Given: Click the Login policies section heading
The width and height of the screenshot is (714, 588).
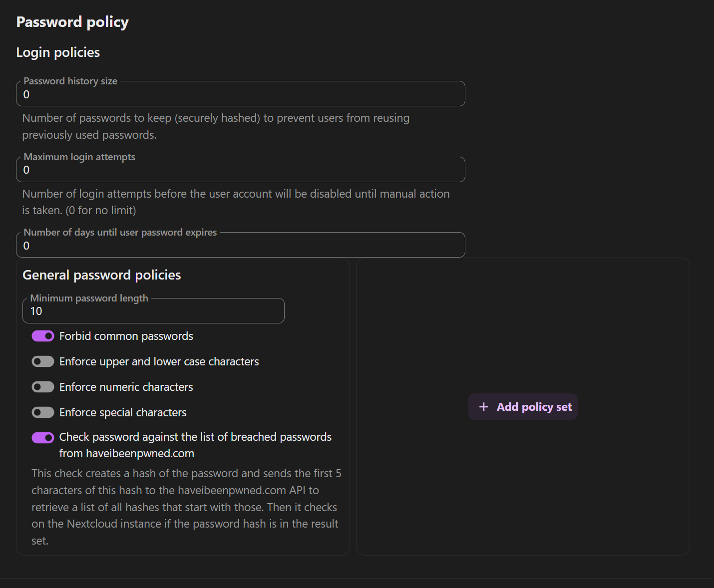Looking at the screenshot, I should (x=58, y=52).
